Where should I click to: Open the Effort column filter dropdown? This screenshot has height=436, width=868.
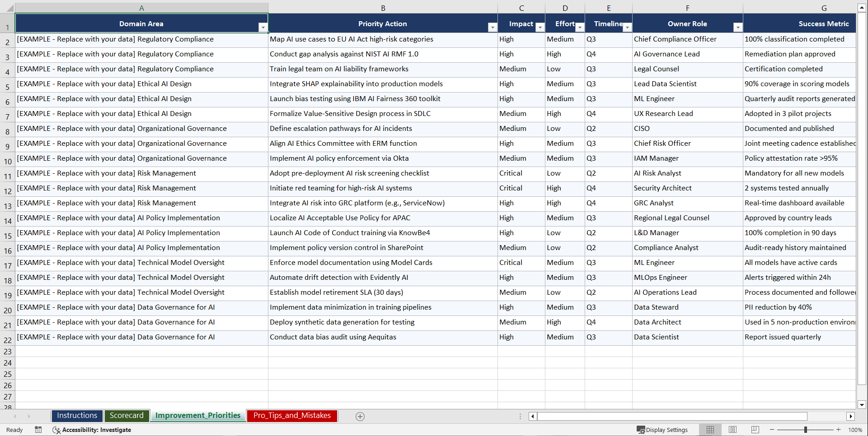pos(580,28)
